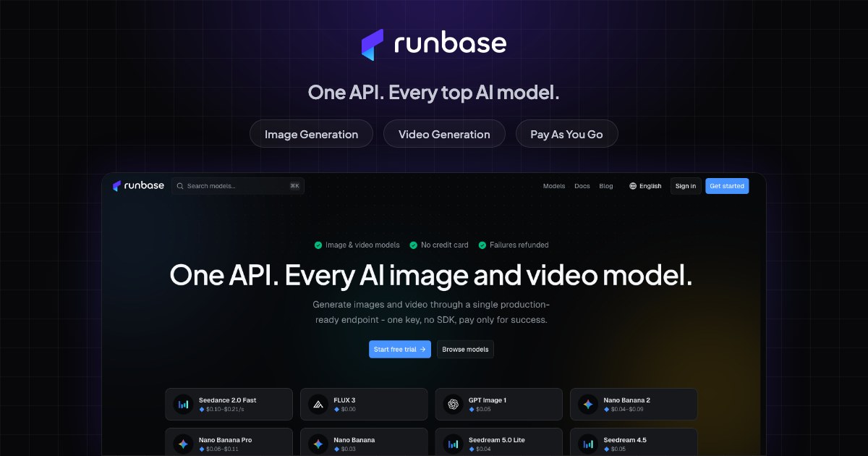Click the 'No credit card' label
Screen dimensions: 868x456
point(445,245)
